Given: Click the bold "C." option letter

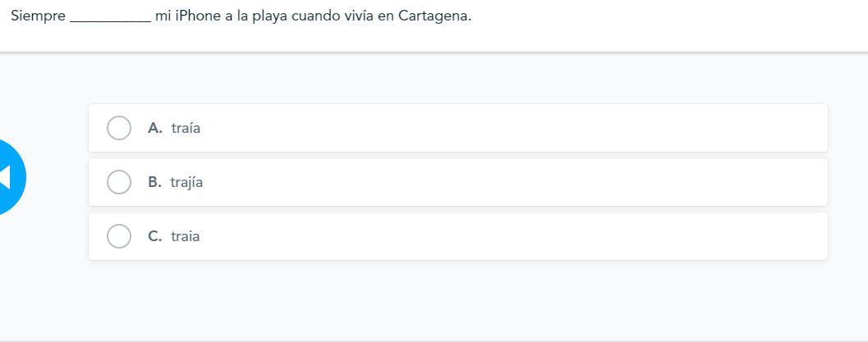Looking at the screenshot, I should pyautogui.click(x=155, y=236).
